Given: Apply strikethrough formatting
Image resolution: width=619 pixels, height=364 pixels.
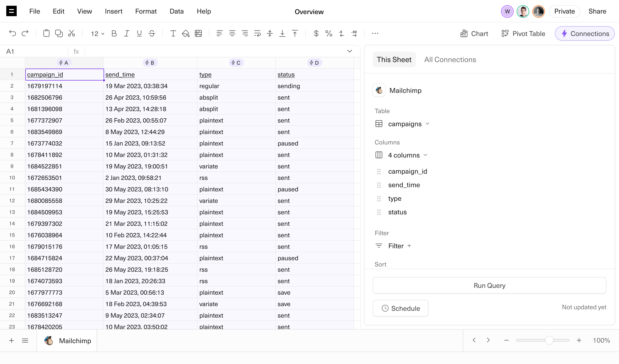Looking at the screenshot, I should 152,33.
